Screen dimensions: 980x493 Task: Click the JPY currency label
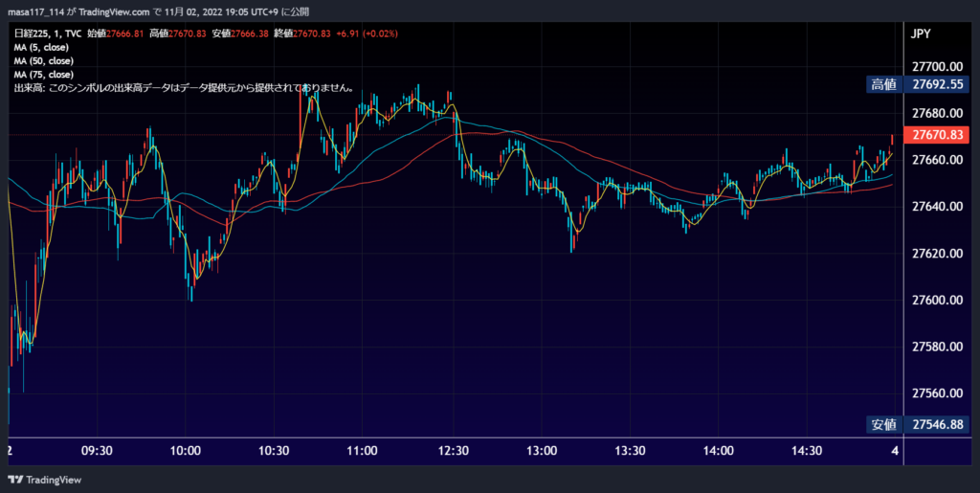tap(921, 34)
